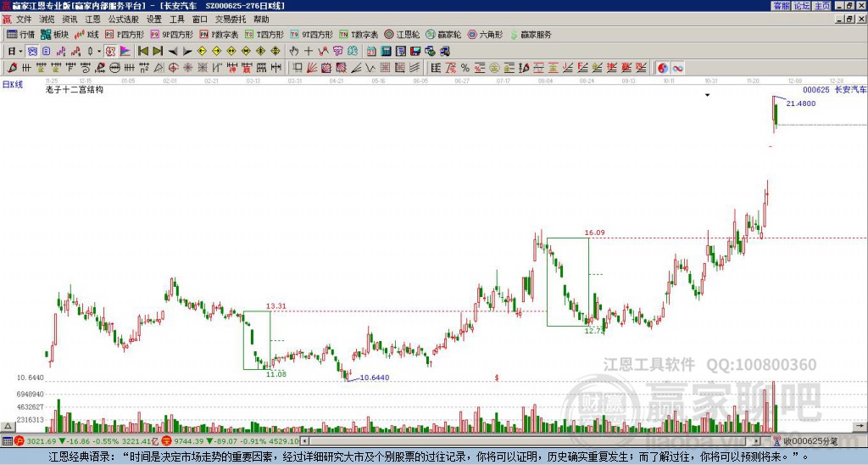Open the 9T四方形 tool
Viewport: 868px width, 465px height.
(311, 34)
